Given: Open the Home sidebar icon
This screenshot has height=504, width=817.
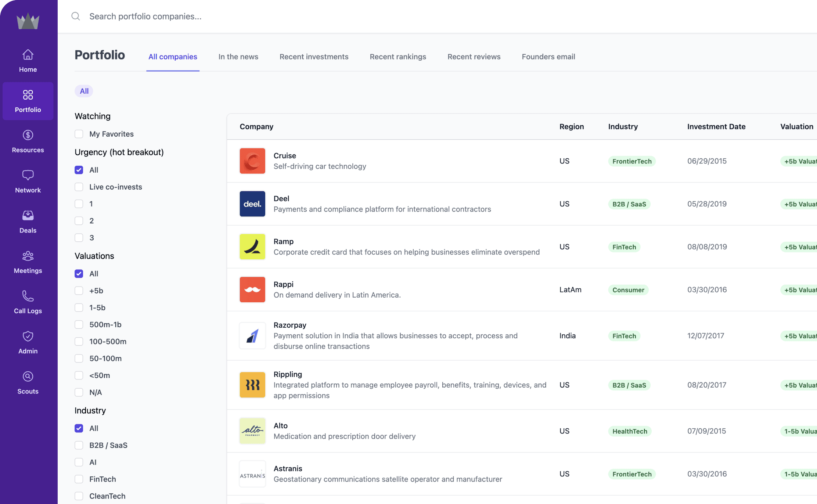Looking at the screenshot, I should 28,55.
